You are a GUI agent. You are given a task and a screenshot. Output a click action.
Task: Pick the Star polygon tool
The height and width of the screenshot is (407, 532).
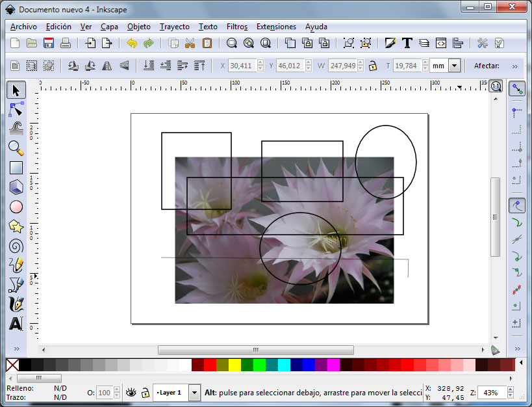[16, 226]
